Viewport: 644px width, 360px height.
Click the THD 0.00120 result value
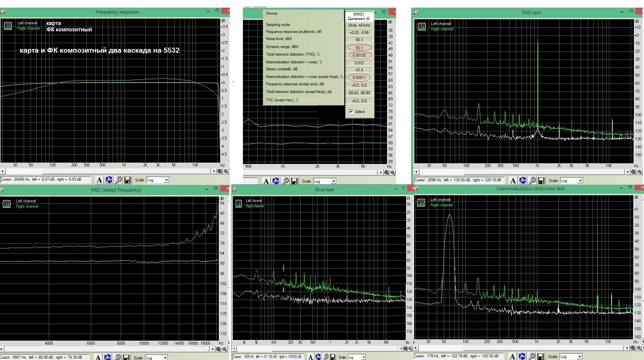tap(359, 55)
